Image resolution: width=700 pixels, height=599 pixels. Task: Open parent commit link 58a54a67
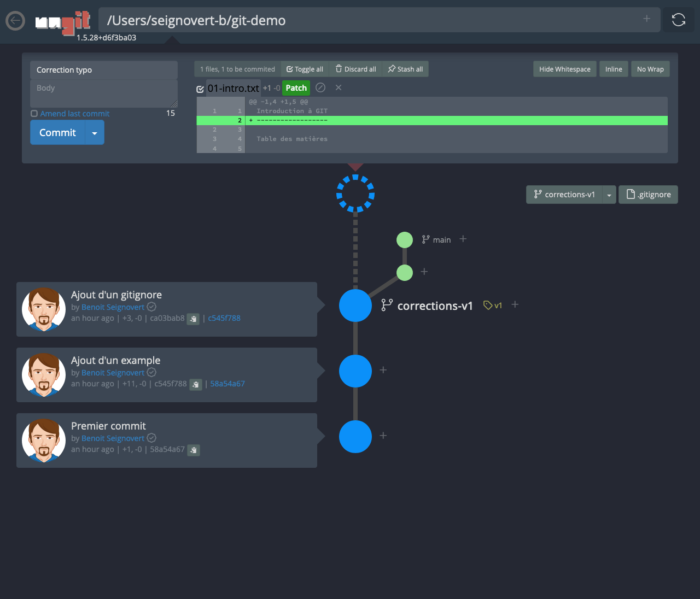pos(227,384)
